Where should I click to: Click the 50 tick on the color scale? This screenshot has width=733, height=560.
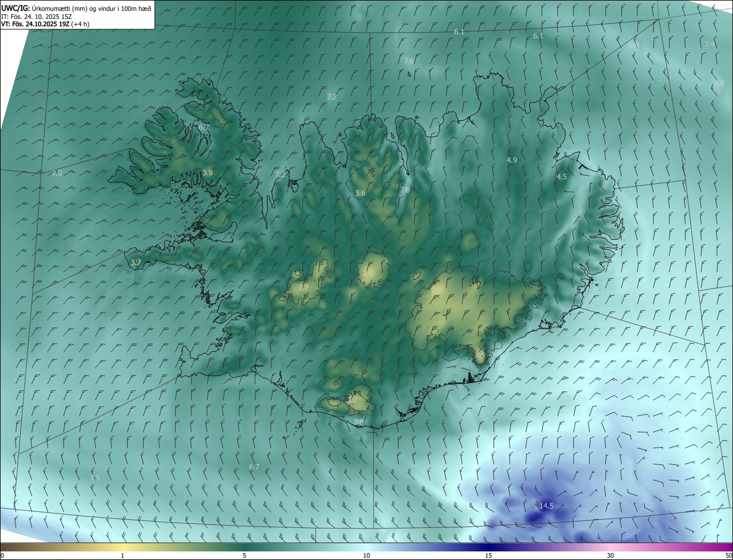(728, 555)
